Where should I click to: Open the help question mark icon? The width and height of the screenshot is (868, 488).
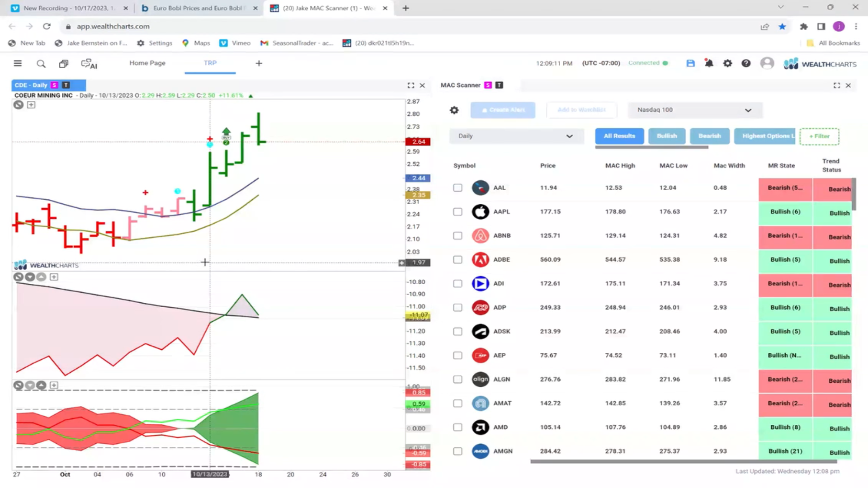pyautogui.click(x=746, y=63)
